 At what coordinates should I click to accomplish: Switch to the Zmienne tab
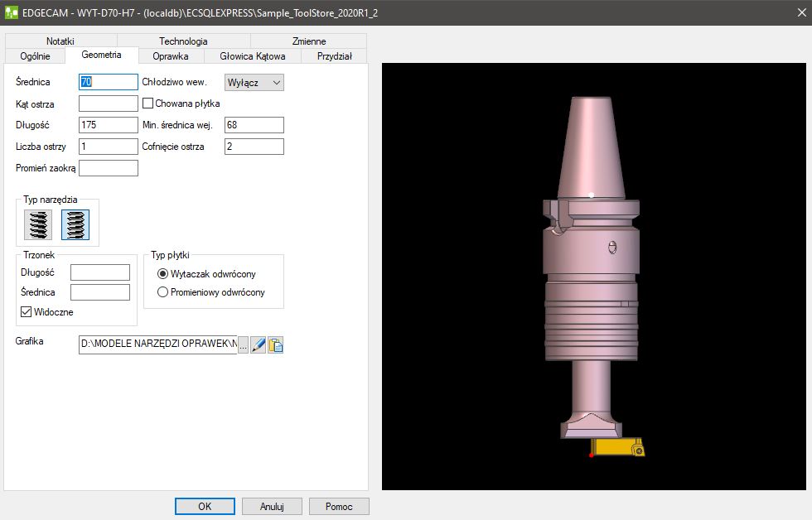click(308, 41)
